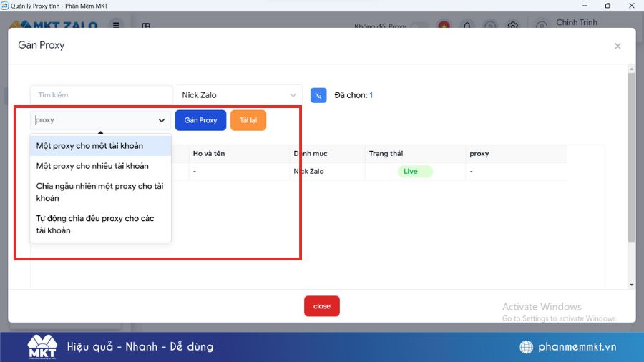644x362 pixels.
Task: Click the dialog vertical scrollbar thumb
Action: (632, 157)
